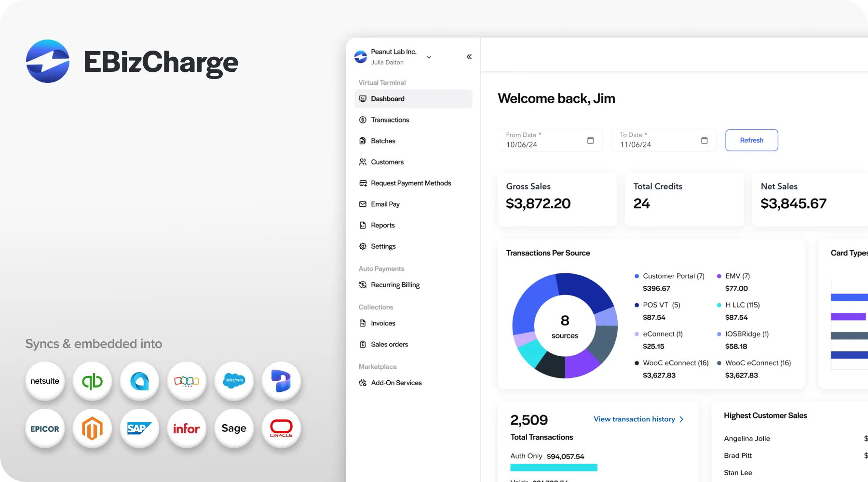The image size is (868, 482).
Task: Click the Oracle integration icon
Action: (x=281, y=428)
